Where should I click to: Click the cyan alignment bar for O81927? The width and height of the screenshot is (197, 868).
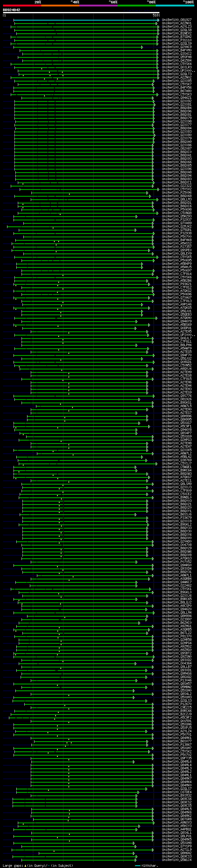86,20
